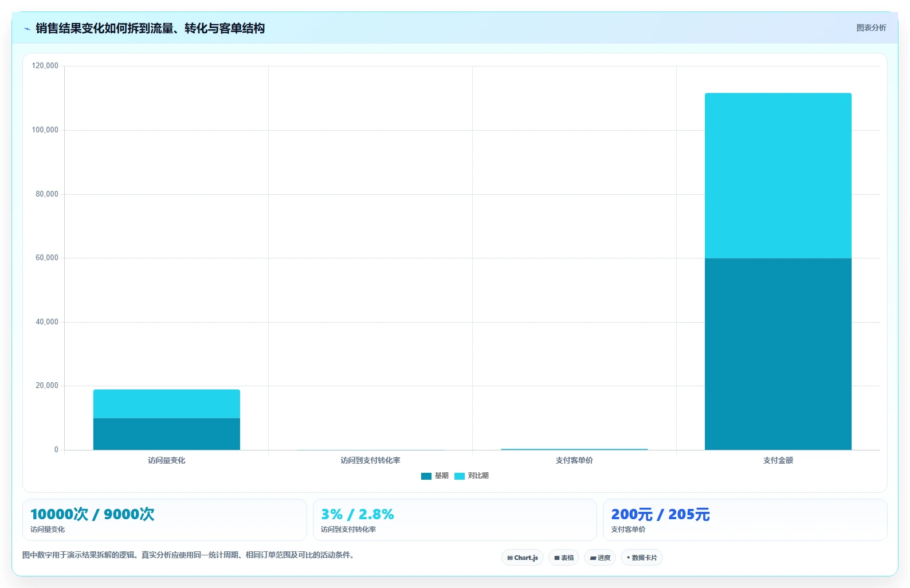
Task: Click the 对比期 legend label text
Action: [x=478, y=476]
